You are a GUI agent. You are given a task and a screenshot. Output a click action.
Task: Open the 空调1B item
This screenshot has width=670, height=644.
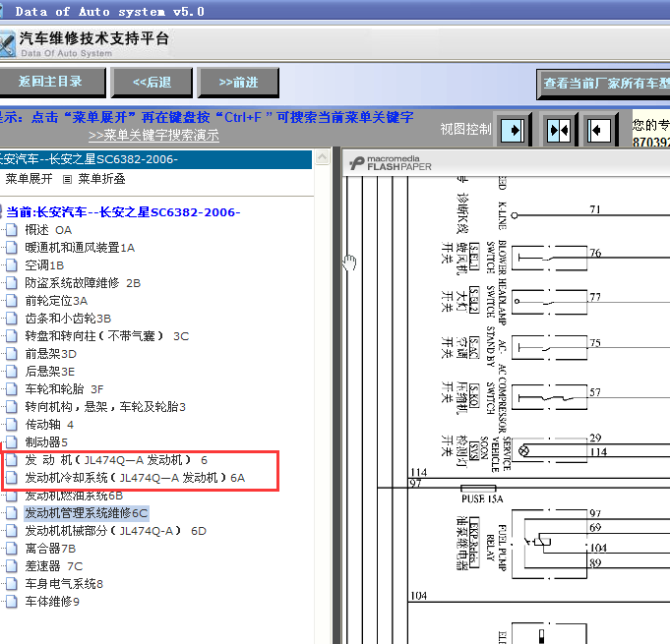click(x=44, y=265)
